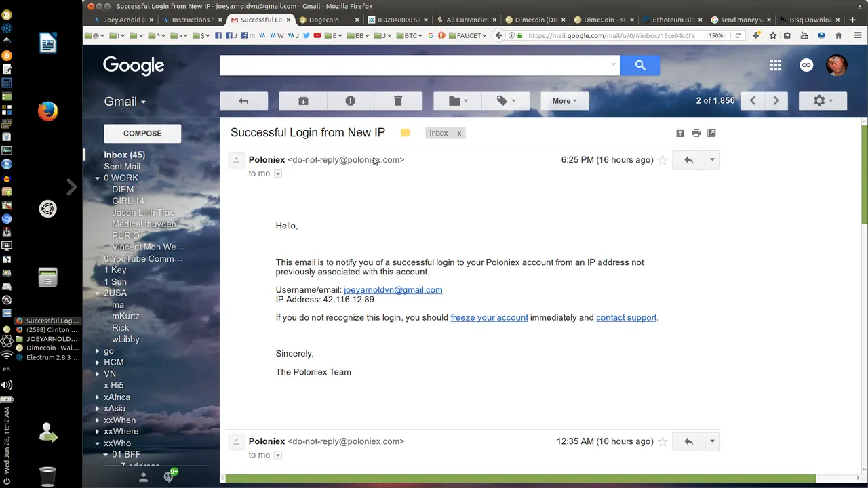Report this email as spam
Viewport: 868px width, 488px height.
pyautogui.click(x=351, y=101)
